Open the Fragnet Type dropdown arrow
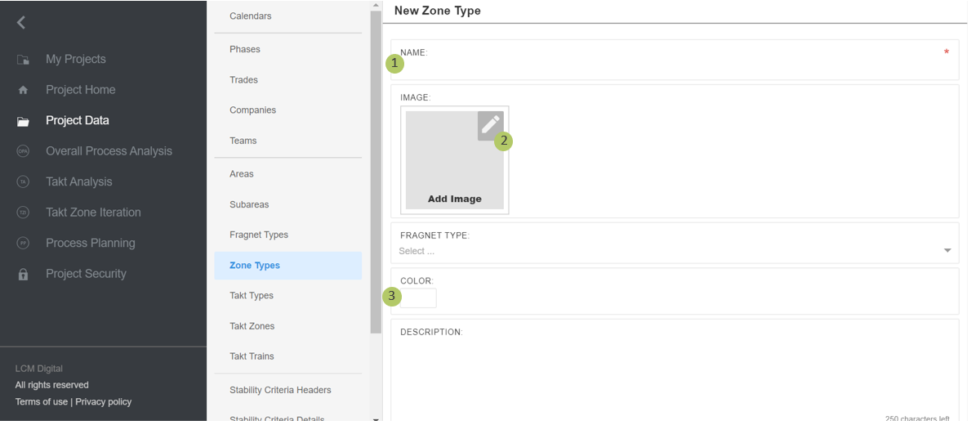This screenshot has height=425, width=980. click(947, 251)
